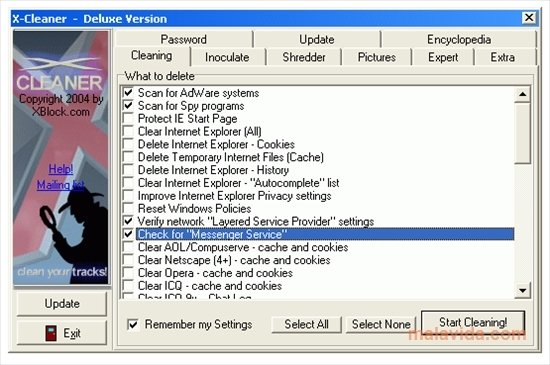Uncheck Check for Messenger Service option
This screenshot has width=550, height=365.
click(128, 234)
